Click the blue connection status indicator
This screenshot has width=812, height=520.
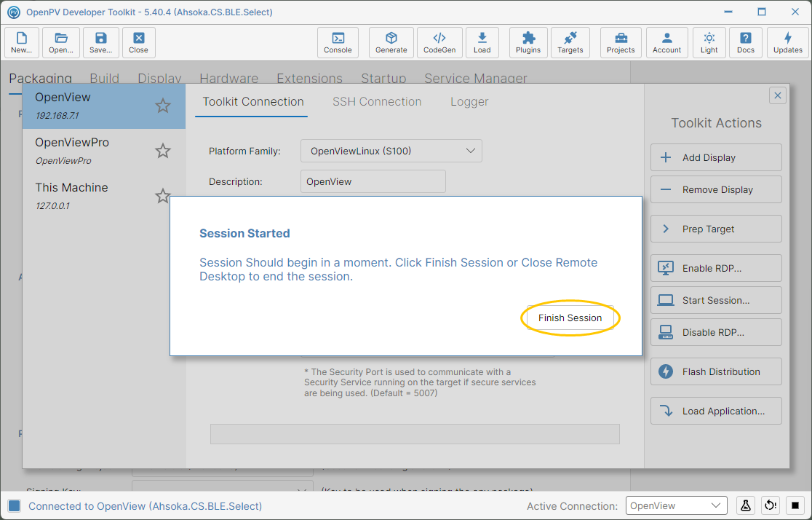tap(14, 506)
